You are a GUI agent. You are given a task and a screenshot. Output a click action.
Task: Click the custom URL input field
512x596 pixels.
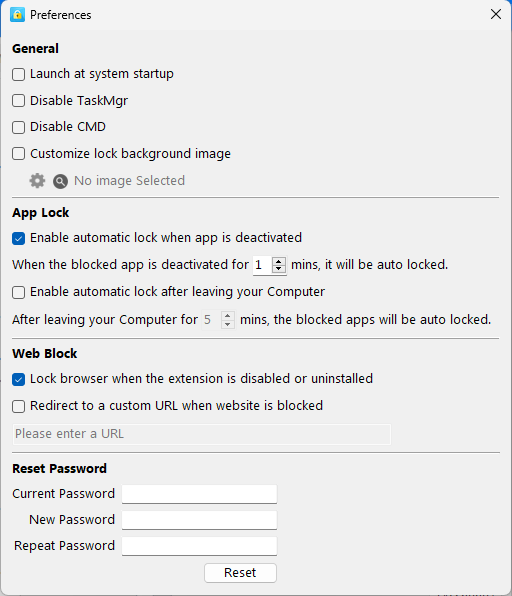point(202,434)
